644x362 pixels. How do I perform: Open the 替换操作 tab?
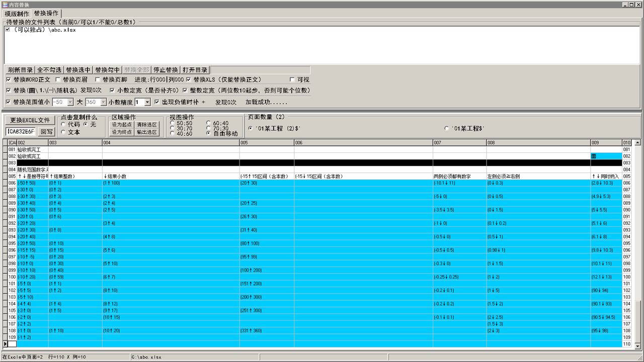tap(46, 14)
